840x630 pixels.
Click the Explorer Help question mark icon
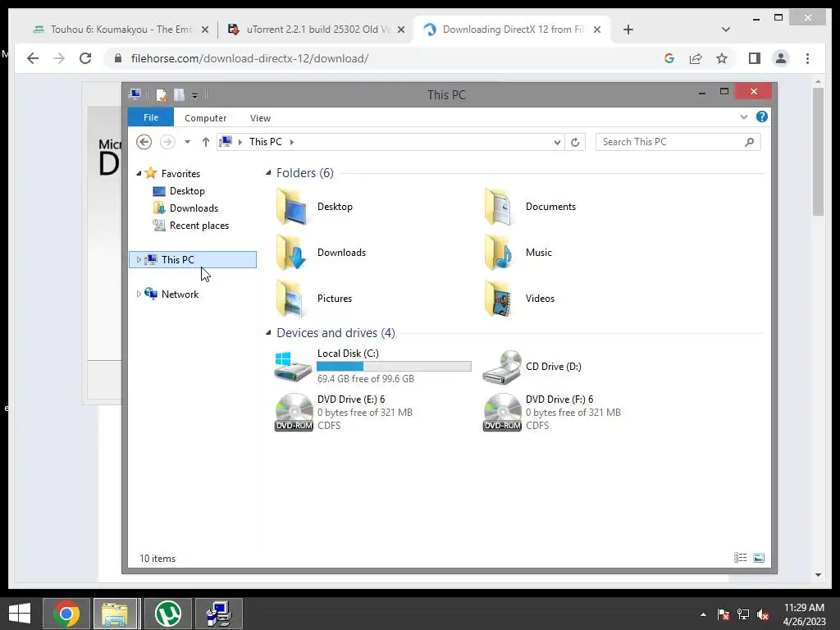point(762,116)
